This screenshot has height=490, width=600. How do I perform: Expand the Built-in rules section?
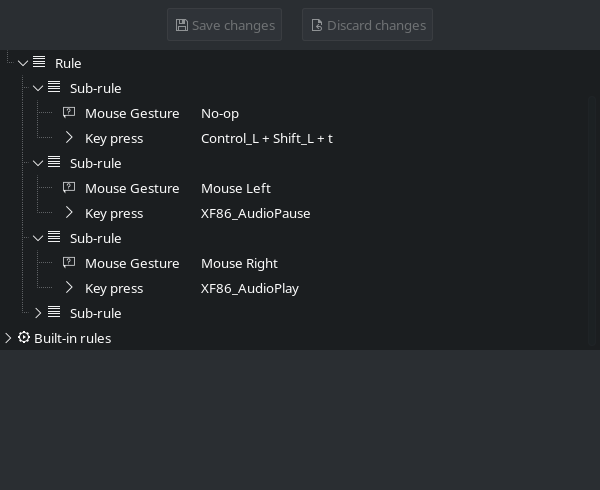coord(8,338)
